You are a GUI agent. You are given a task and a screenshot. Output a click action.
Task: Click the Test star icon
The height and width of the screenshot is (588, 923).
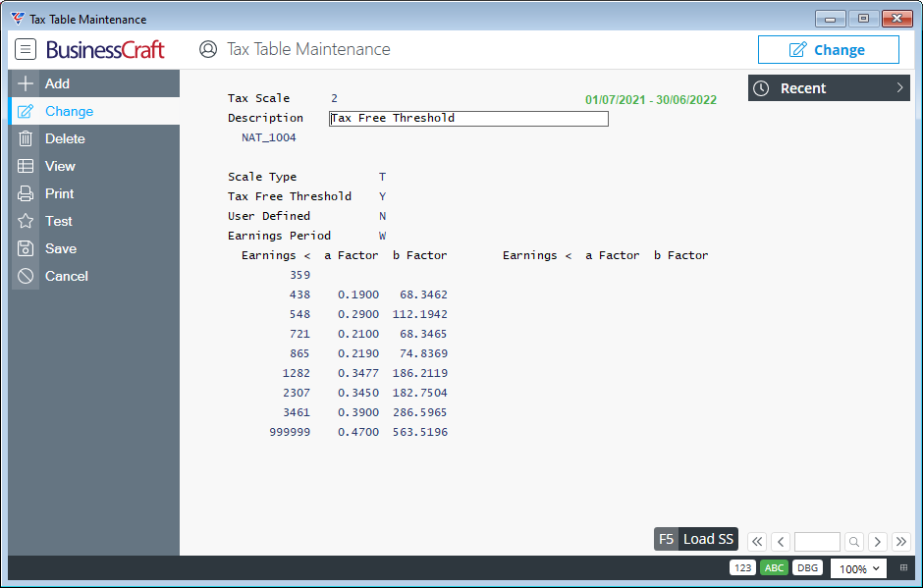26,221
